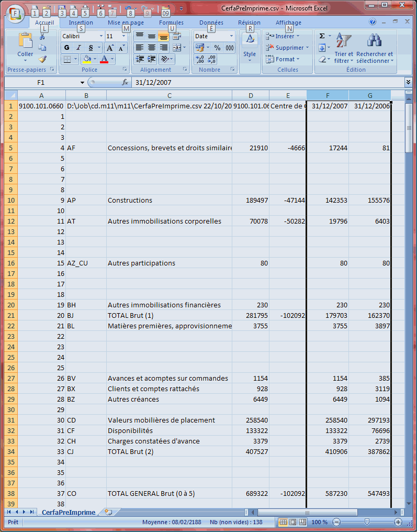This screenshot has height=532, width=417.
Task: Click the insert function fx icon
Action: tap(125, 82)
